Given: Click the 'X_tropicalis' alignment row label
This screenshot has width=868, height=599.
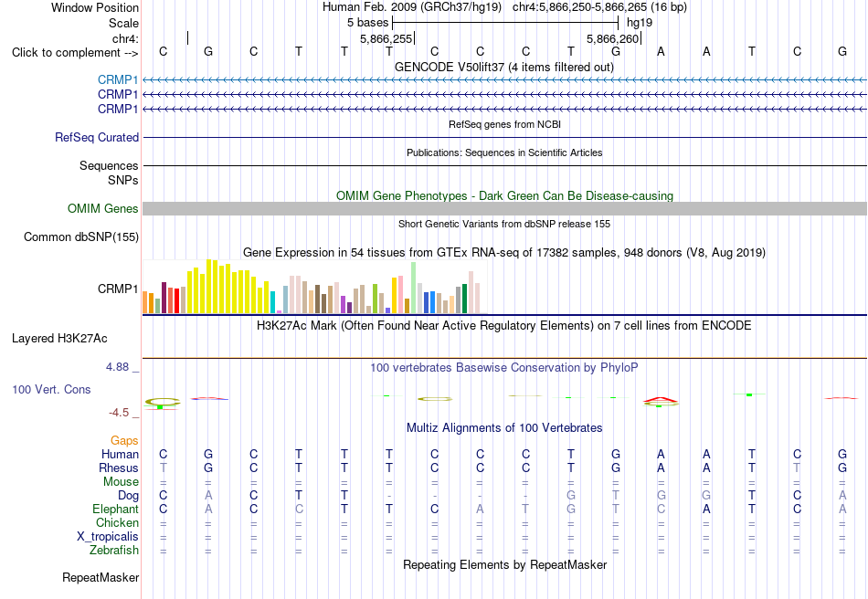Looking at the screenshot, I should point(108,537).
